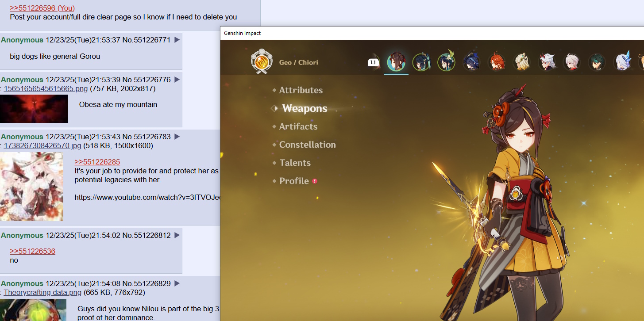Click the Anonymous name on post No.551226771
644x321 pixels.
pos(22,40)
